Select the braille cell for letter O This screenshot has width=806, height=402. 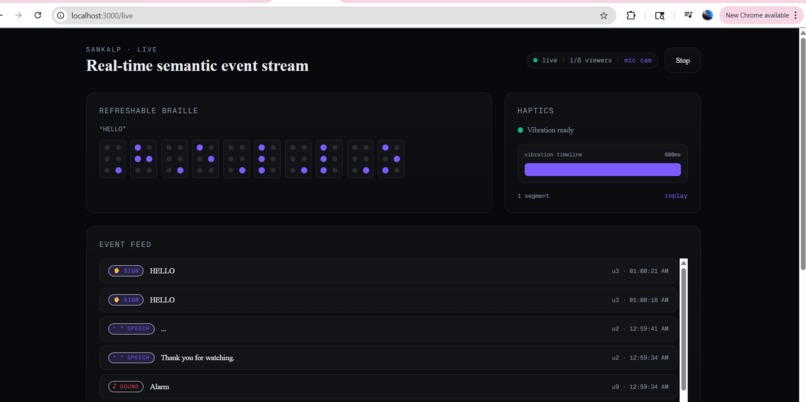click(391, 159)
